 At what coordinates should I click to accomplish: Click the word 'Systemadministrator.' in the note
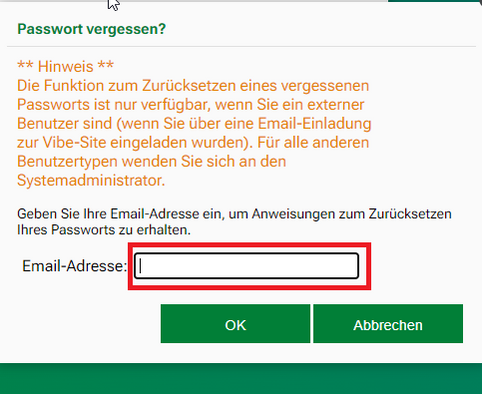pos(91,181)
